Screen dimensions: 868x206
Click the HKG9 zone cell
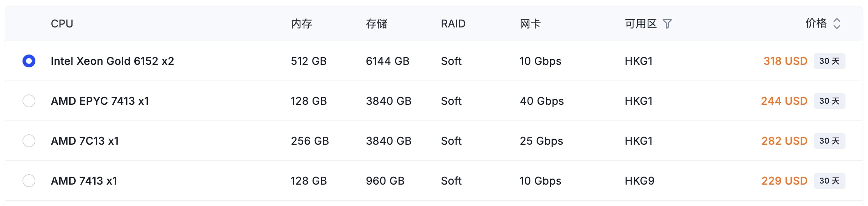pyautogui.click(x=639, y=181)
